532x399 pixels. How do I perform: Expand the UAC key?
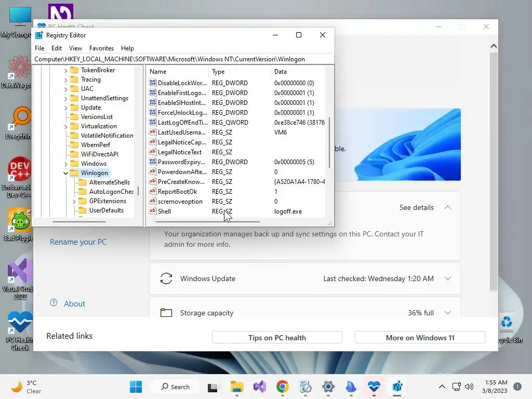[65, 89]
